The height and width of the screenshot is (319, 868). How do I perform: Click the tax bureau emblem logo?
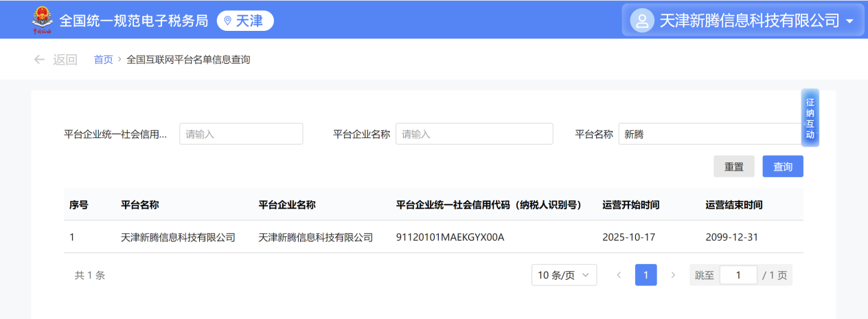pos(42,20)
